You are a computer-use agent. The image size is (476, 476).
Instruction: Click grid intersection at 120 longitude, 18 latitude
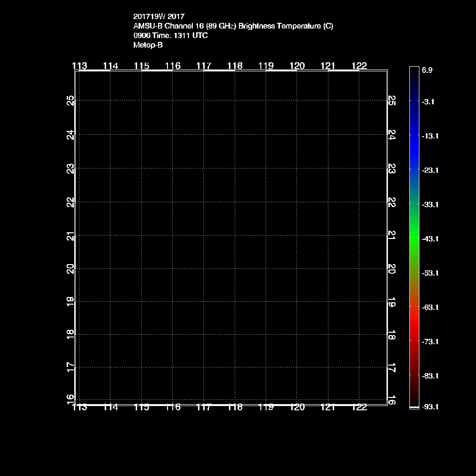(297, 335)
